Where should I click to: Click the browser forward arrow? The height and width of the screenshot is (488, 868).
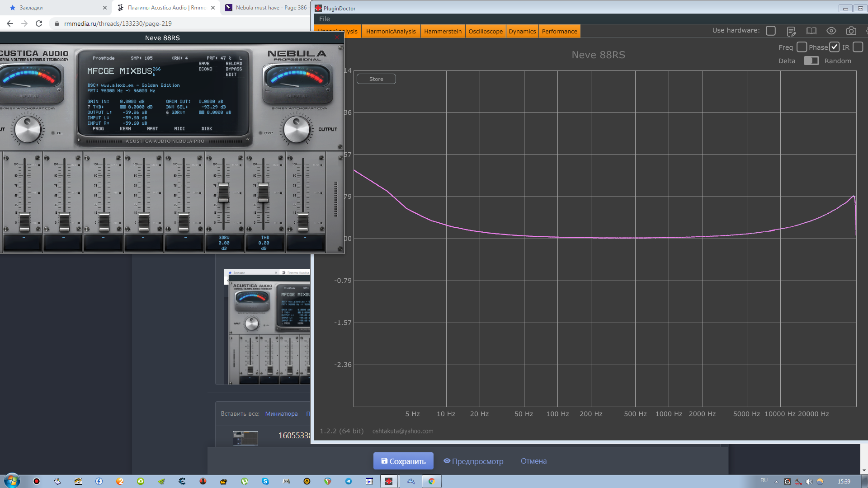pos(24,23)
